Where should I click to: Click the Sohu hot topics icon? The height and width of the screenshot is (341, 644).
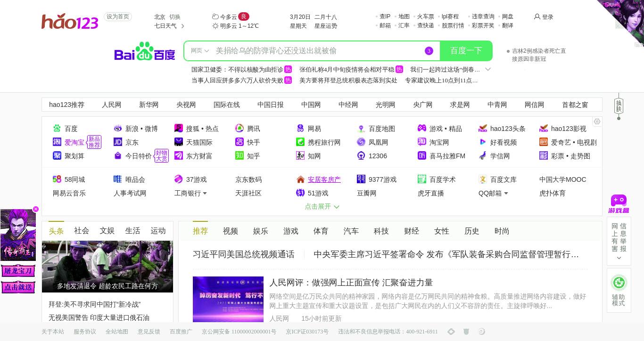click(179, 129)
